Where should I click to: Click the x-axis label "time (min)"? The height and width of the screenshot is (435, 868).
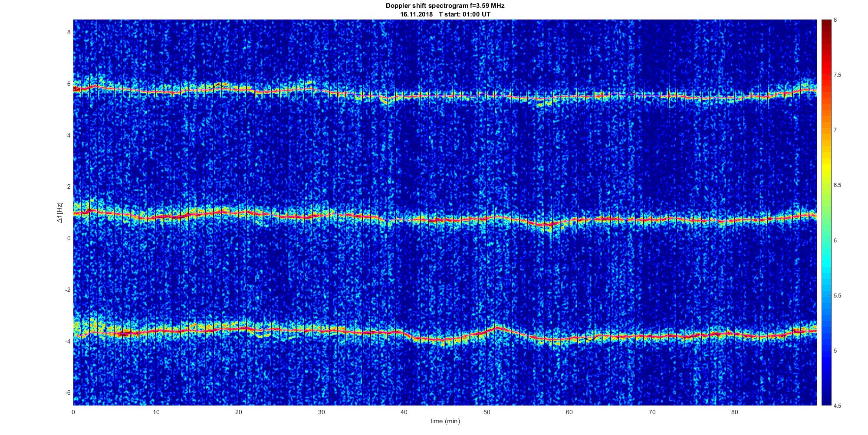(x=445, y=421)
